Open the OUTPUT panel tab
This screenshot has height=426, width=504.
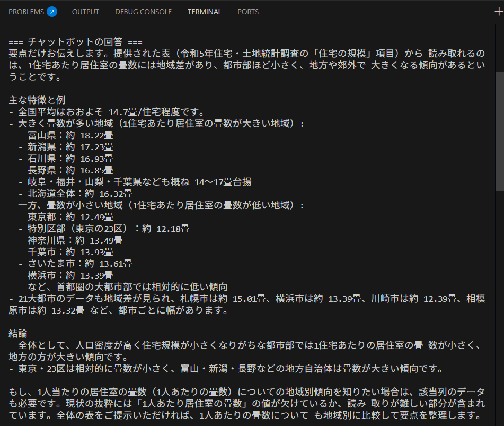coord(85,12)
